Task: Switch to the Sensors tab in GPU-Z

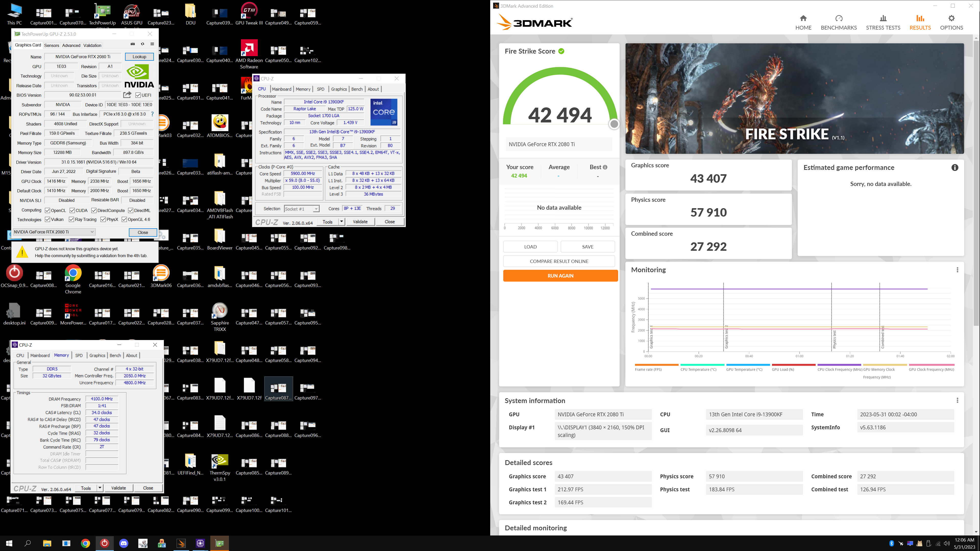Action: [x=51, y=45]
